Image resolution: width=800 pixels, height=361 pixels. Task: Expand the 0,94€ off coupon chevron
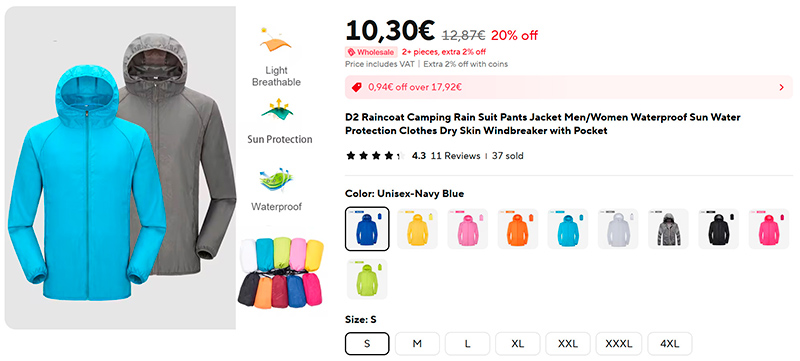click(782, 87)
